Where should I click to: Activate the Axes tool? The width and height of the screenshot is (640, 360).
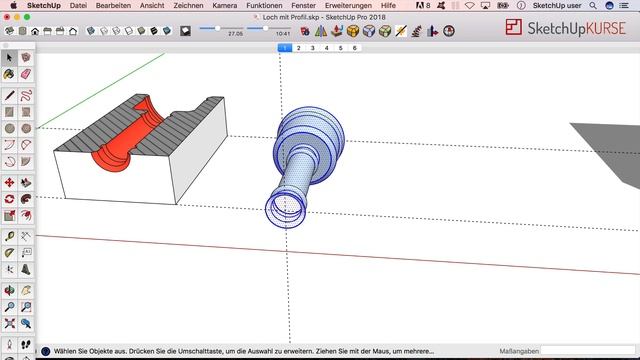coord(9,269)
